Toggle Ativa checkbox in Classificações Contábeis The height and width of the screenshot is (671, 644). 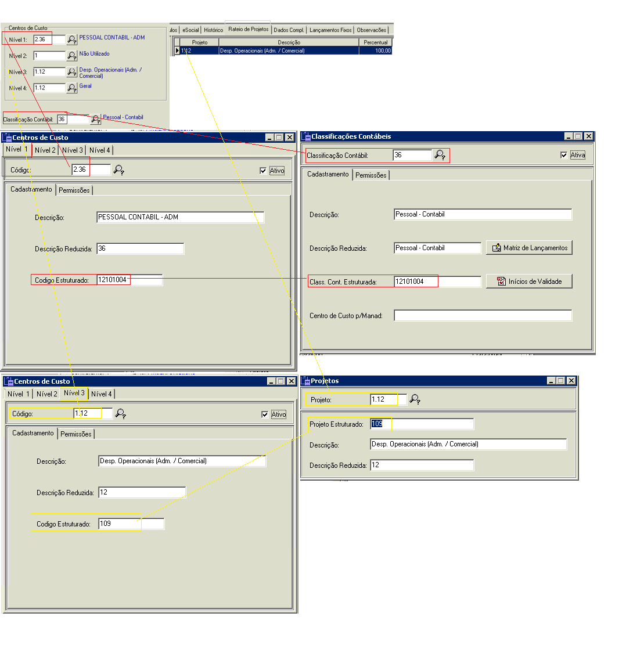(564, 155)
